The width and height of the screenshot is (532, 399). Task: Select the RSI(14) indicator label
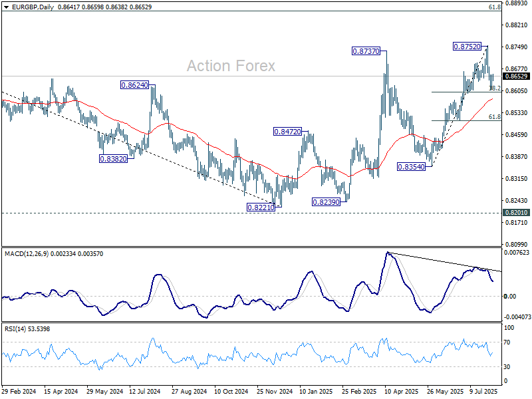coord(14,329)
